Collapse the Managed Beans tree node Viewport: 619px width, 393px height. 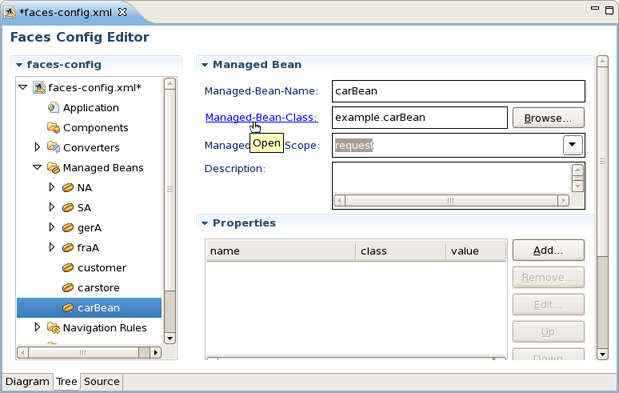coord(37,167)
